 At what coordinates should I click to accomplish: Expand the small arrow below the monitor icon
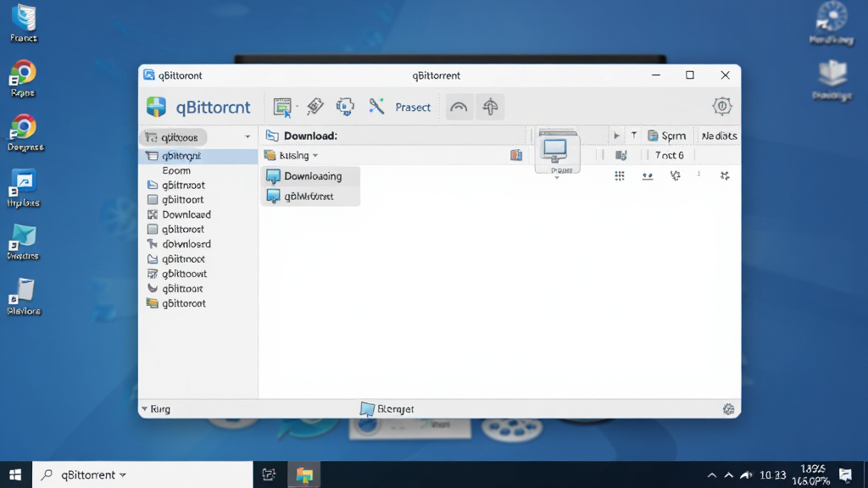pyautogui.click(x=557, y=178)
